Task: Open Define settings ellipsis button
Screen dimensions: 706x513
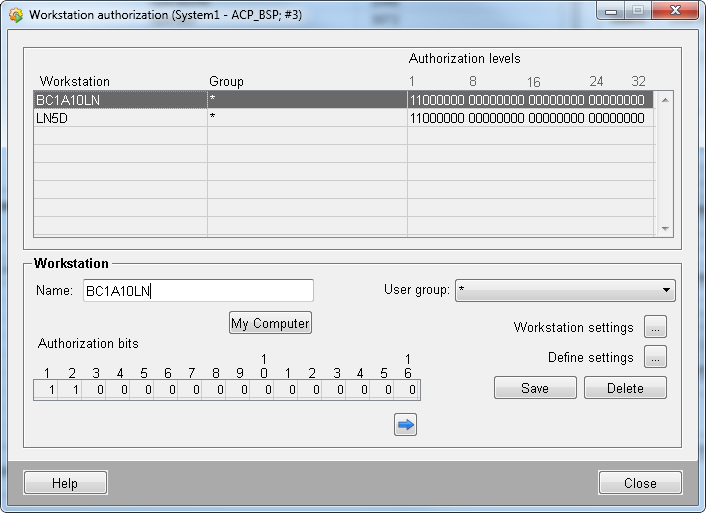Action: click(x=655, y=357)
